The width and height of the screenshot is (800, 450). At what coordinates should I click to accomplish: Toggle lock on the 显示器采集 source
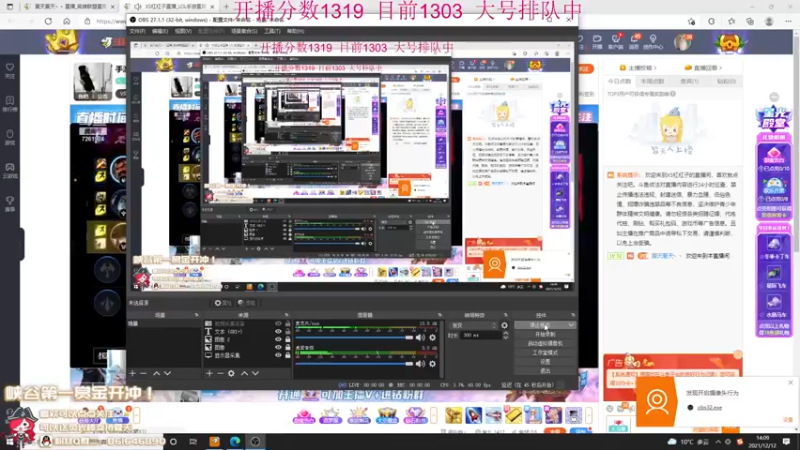[x=288, y=355]
